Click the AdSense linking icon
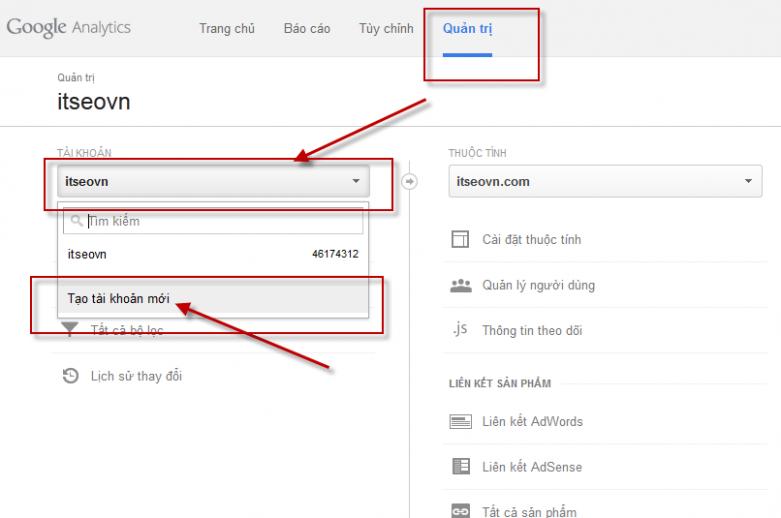 coord(461,467)
